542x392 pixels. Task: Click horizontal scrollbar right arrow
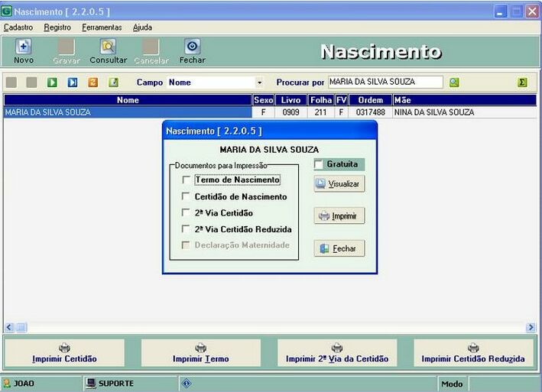coord(531,327)
